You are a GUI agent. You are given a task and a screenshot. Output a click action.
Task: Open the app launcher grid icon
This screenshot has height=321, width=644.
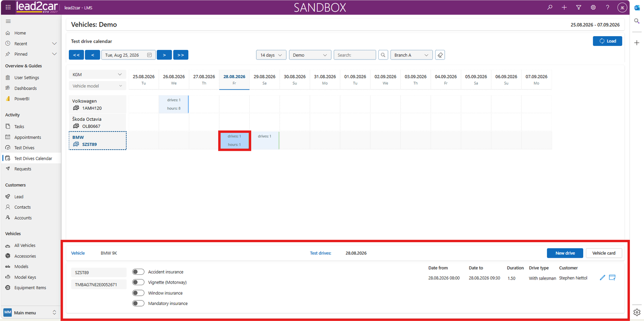pos(8,7)
